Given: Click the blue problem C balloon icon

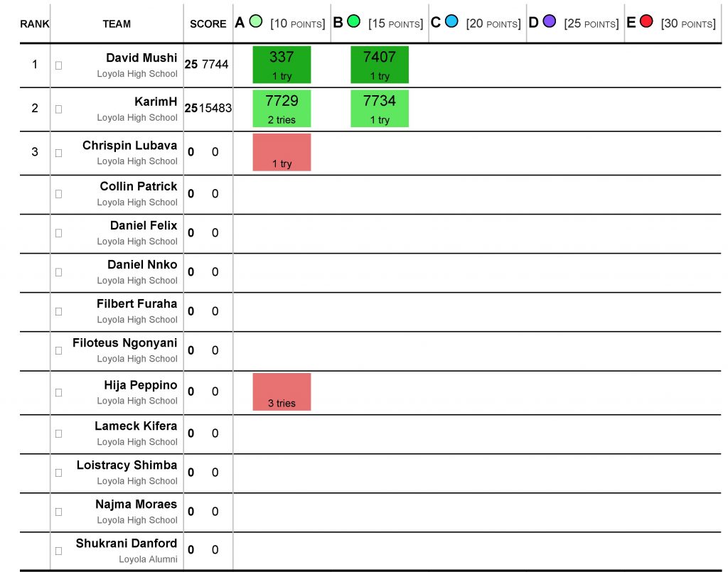Looking at the screenshot, I should click(x=451, y=21).
